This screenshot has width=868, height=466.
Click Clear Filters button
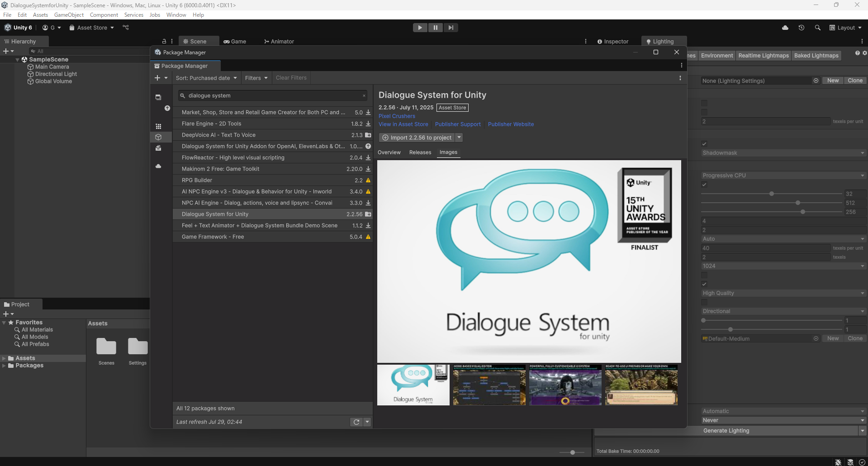tap(291, 78)
